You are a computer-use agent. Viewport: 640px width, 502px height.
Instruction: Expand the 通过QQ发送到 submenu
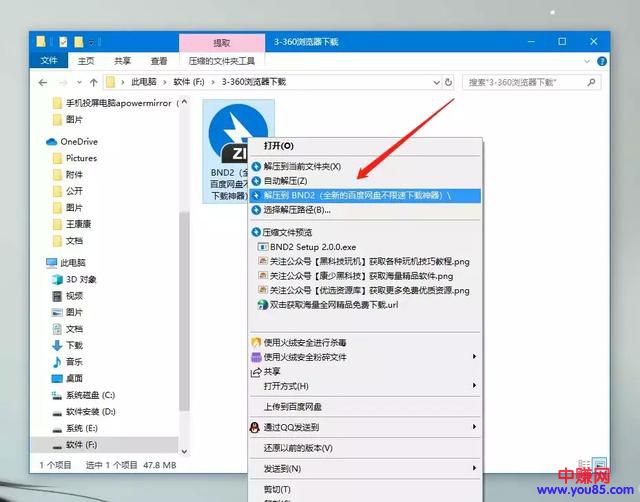[365, 428]
